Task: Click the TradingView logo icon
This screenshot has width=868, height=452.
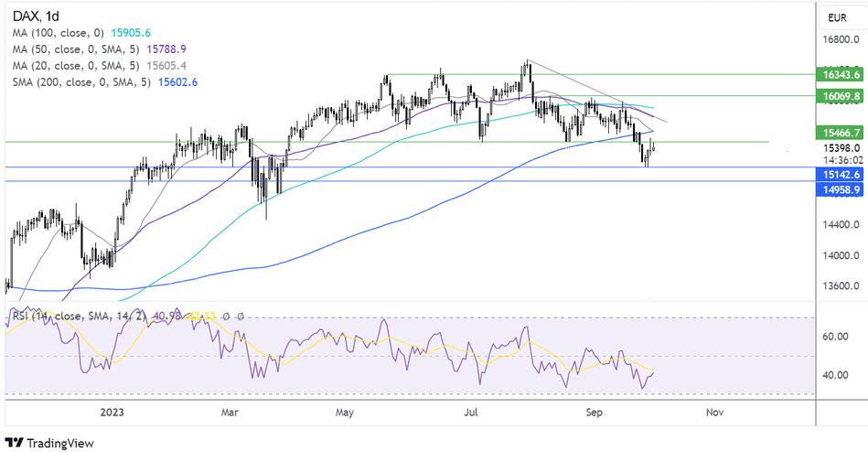Action: (x=16, y=443)
